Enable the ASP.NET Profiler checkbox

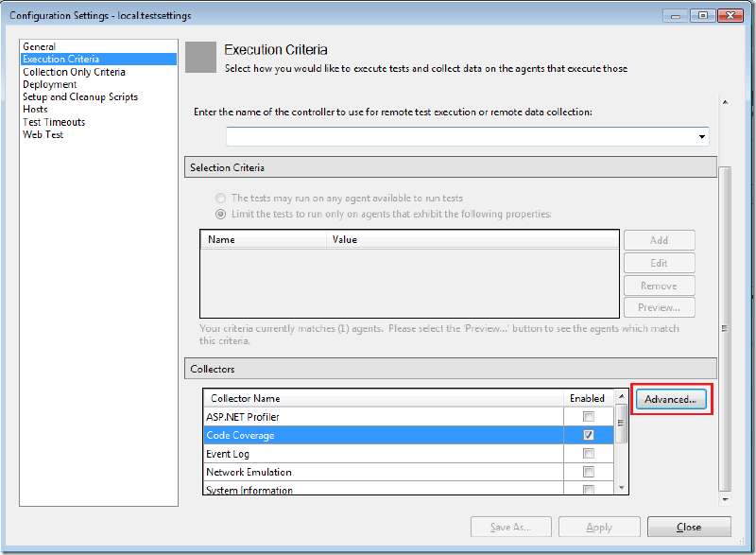tap(589, 417)
